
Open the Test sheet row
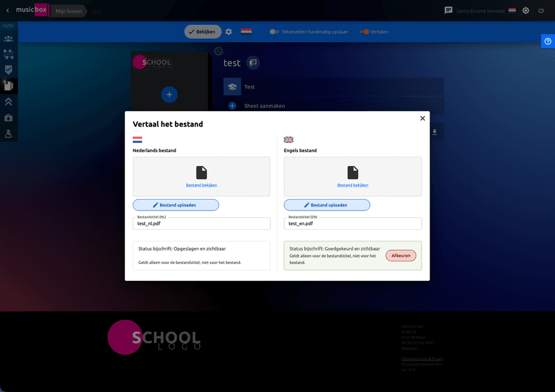click(x=333, y=86)
